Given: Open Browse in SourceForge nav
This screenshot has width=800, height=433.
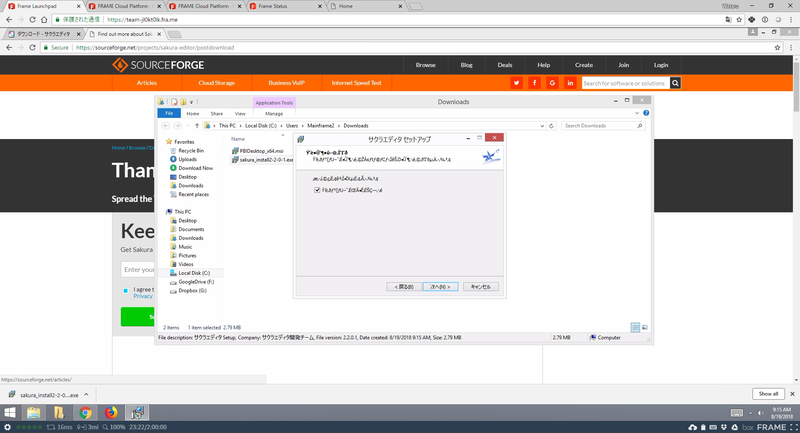Looking at the screenshot, I should (x=426, y=65).
